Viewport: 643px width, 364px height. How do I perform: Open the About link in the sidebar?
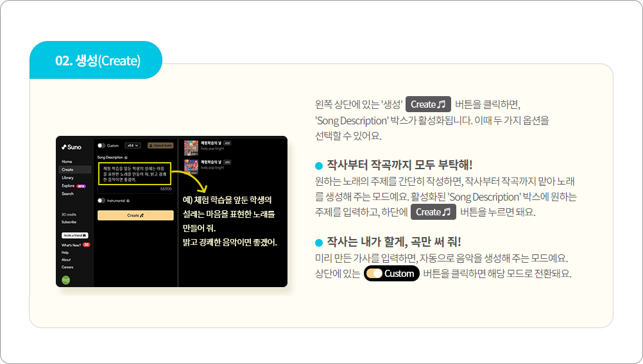[66, 260]
